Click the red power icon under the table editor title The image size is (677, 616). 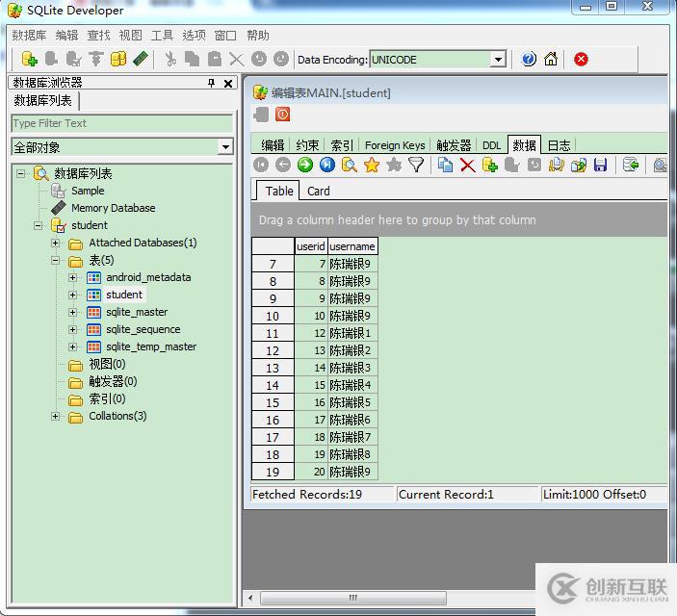(x=283, y=115)
